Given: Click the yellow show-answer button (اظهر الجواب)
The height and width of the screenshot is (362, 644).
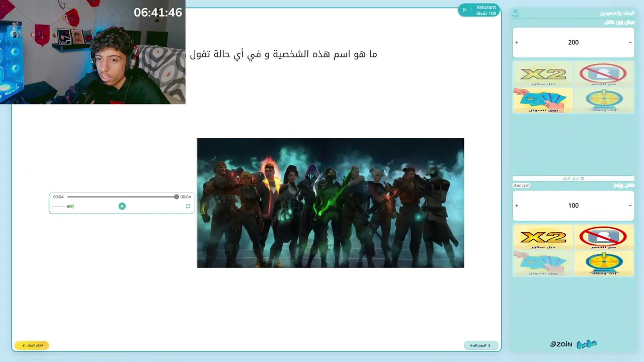Looking at the screenshot, I should [x=32, y=345].
